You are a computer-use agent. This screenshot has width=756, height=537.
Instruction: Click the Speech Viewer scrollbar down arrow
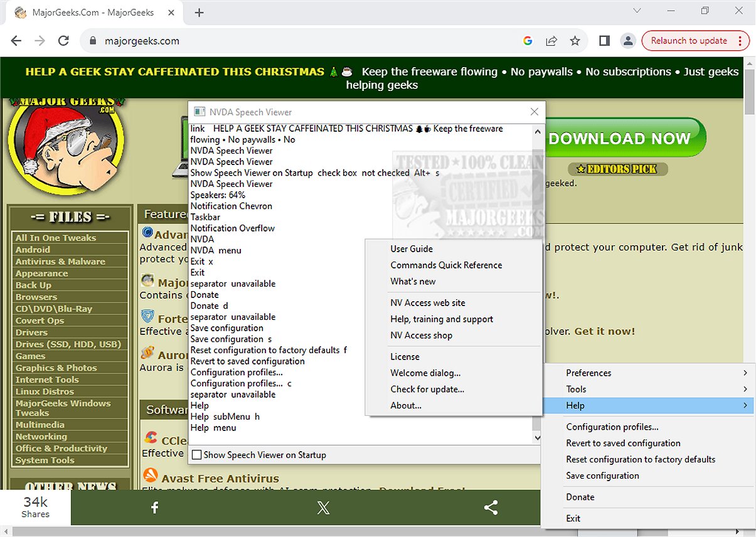point(536,439)
